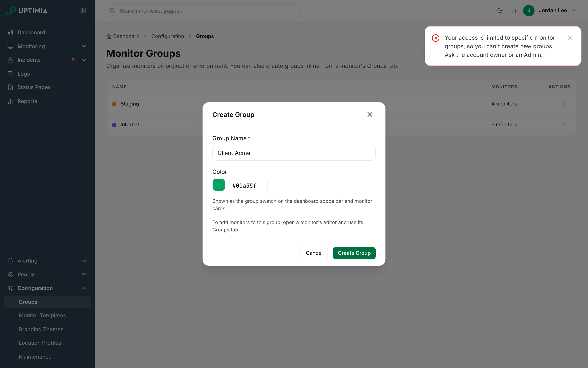
Task: Open Logs in the sidebar
Action: [x=47, y=74]
